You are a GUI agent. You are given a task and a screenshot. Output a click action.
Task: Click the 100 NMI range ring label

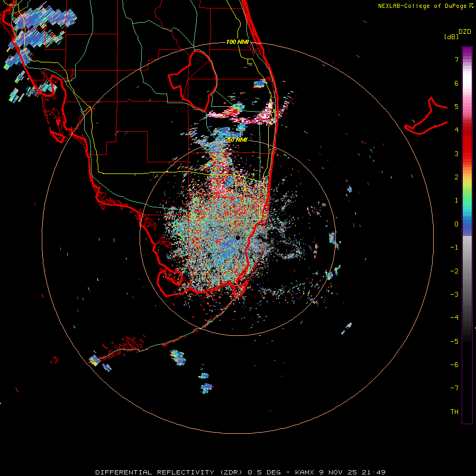tap(237, 42)
